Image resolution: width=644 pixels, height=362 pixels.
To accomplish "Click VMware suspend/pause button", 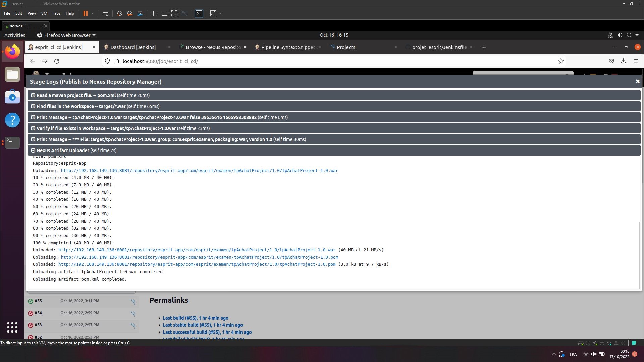I will point(85,13).
